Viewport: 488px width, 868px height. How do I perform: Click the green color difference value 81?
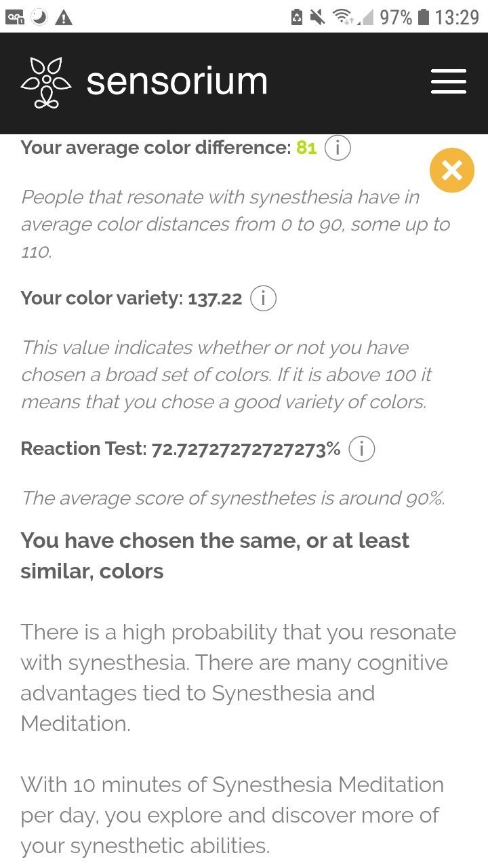(306, 148)
